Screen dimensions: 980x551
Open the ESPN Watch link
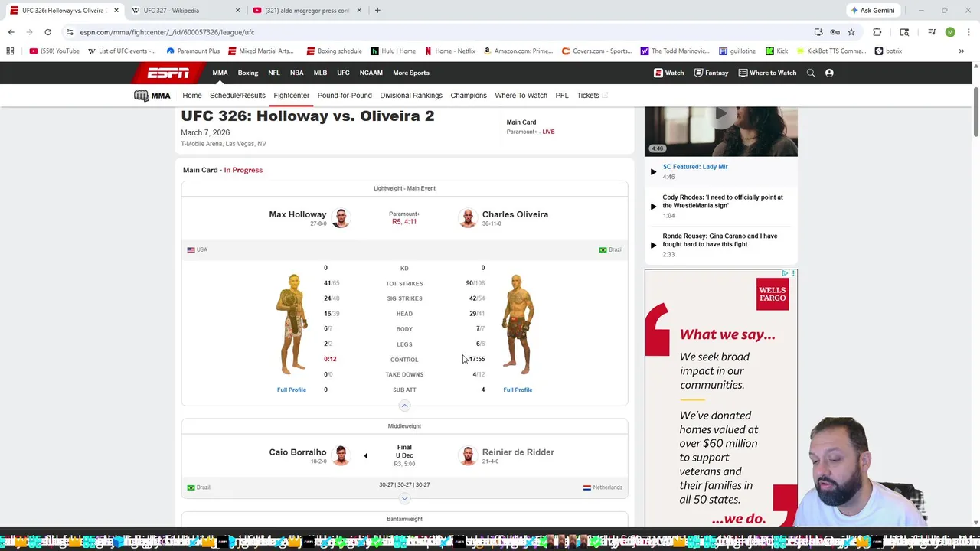669,73
